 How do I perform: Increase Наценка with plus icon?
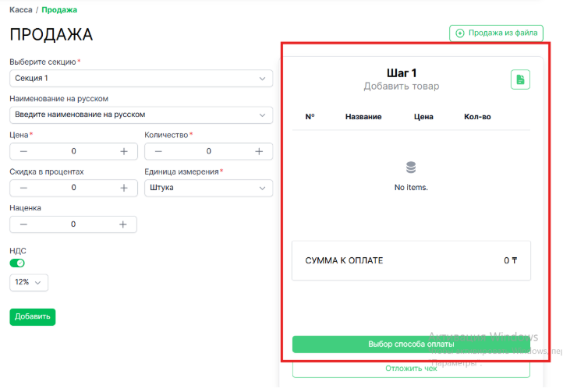(x=123, y=224)
